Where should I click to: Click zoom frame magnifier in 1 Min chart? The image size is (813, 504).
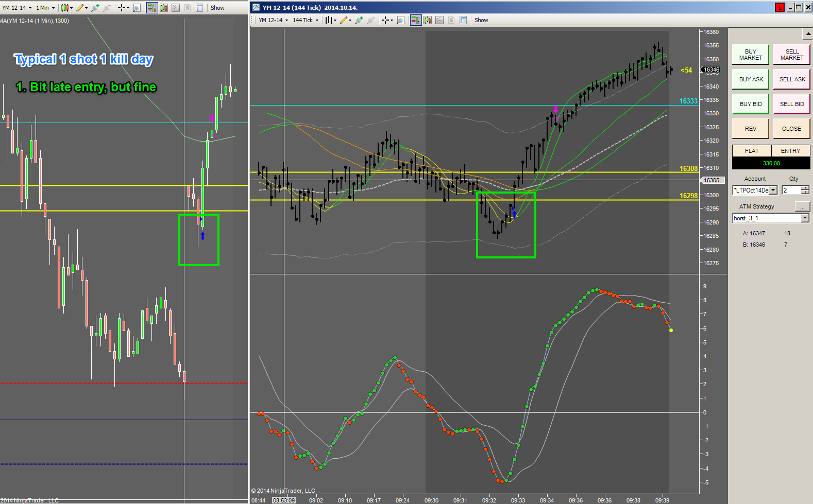tap(137, 8)
